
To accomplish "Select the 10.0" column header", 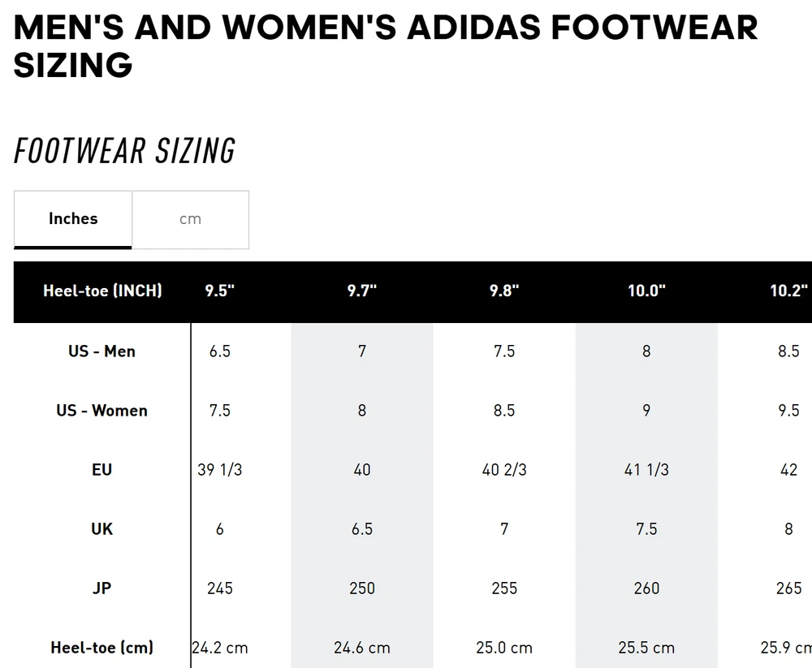I will pos(646,291).
